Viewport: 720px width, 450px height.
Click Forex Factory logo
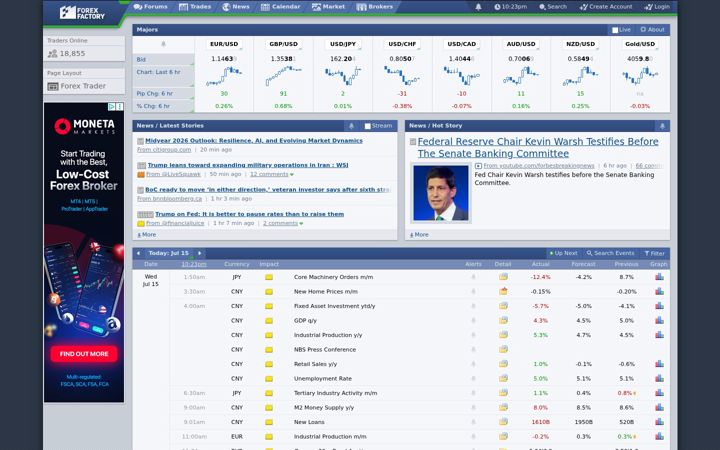(82, 12)
